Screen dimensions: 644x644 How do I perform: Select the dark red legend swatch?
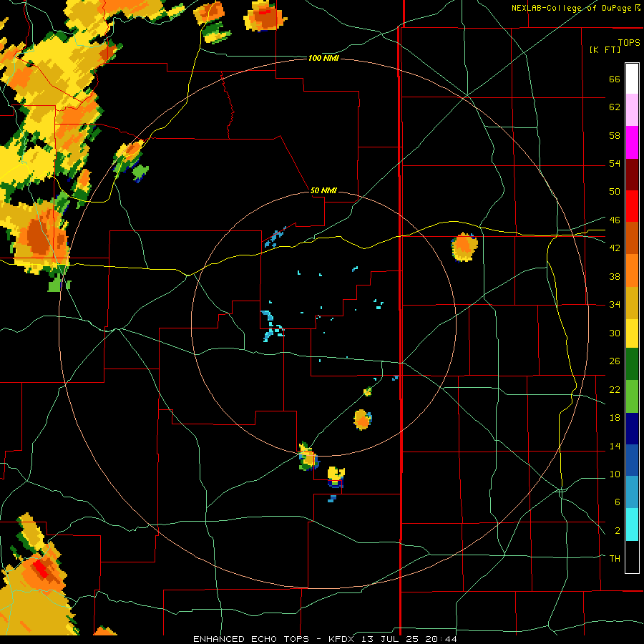pyautogui.click(x=632, y=174)
